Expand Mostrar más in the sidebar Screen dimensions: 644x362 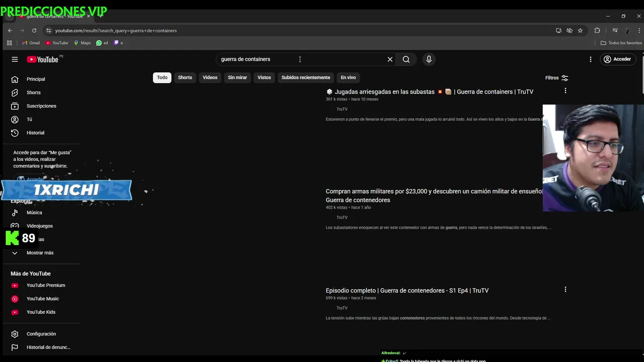point(41,253)
